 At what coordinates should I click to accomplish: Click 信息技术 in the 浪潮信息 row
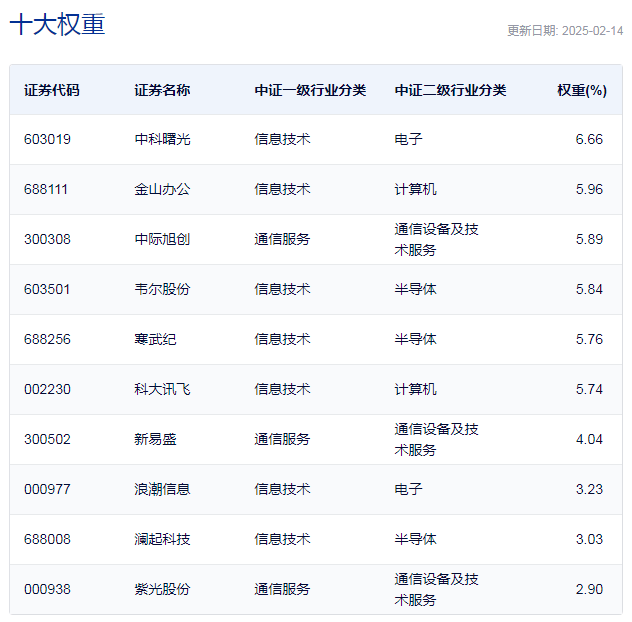(282, 489)
